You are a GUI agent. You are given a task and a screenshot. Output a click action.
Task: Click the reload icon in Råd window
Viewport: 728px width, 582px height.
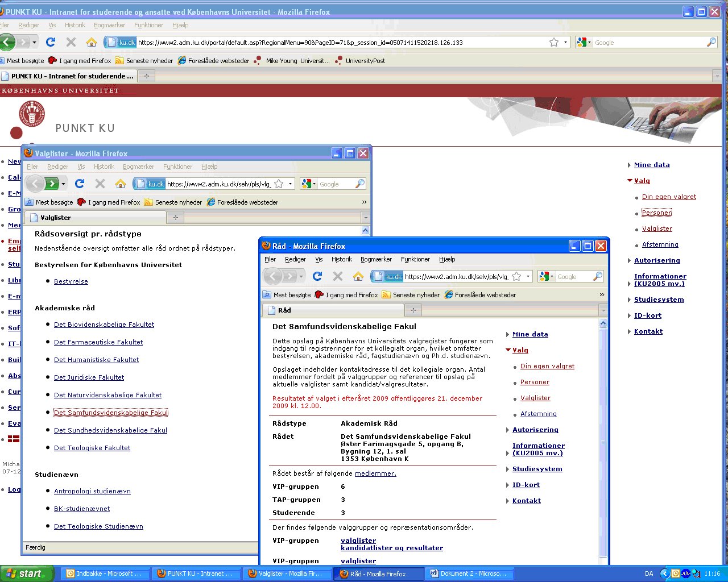pyautogui.click(x=317, y=276)
